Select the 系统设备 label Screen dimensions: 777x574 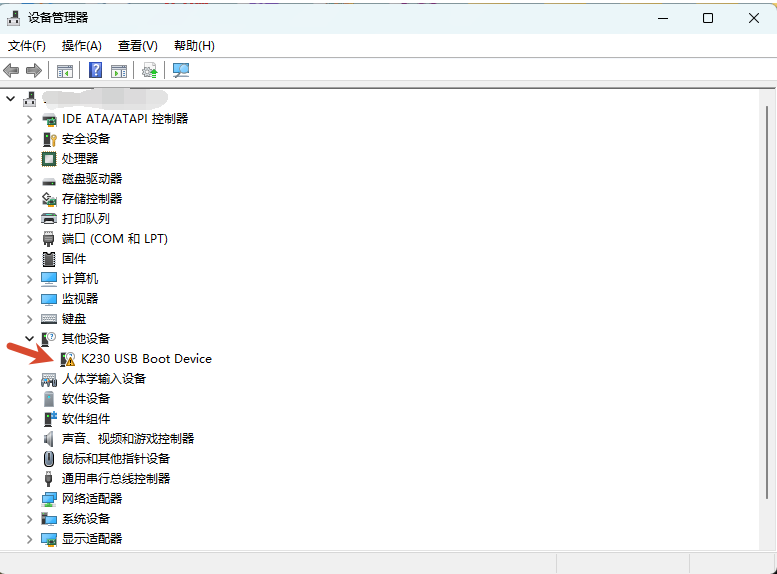click(x=86, y=519)
